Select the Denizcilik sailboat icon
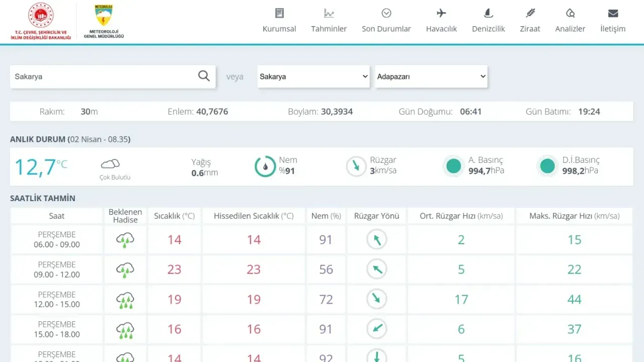 pos(488,13)
